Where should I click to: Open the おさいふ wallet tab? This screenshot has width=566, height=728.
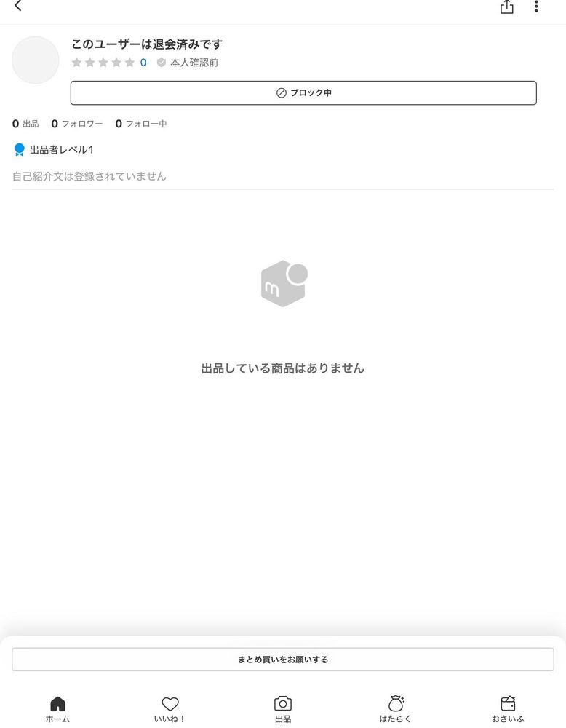coord(508,709)
